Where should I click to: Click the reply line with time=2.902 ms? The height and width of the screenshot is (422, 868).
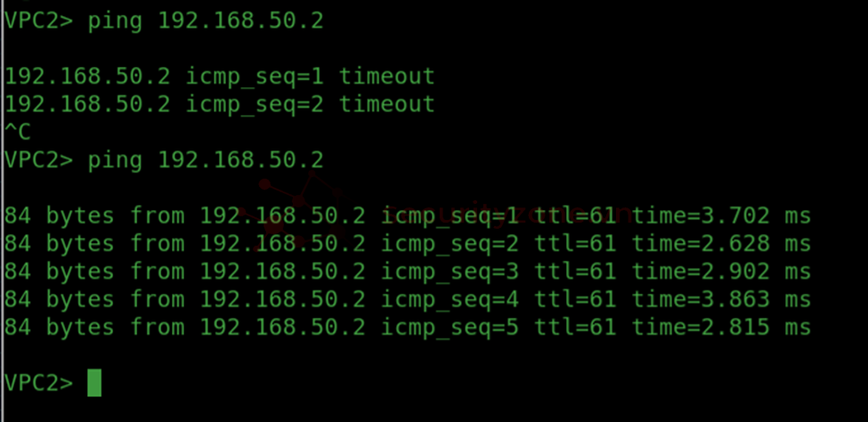pos(408,272)
